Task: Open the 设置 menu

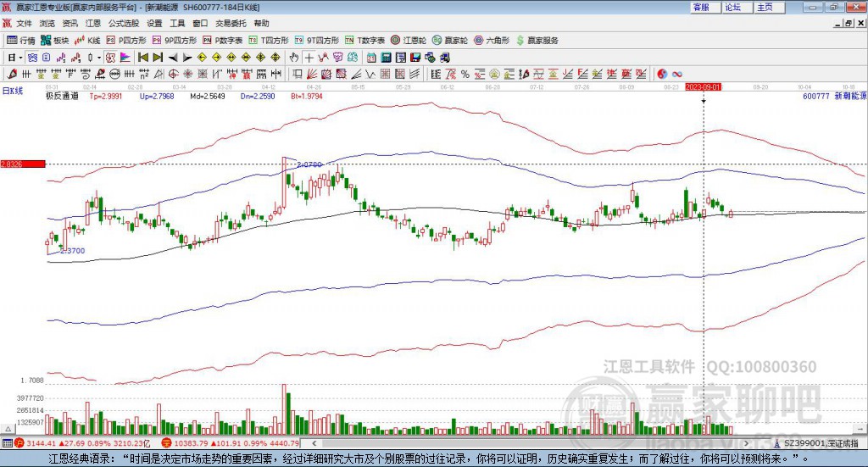Action: 154,23
